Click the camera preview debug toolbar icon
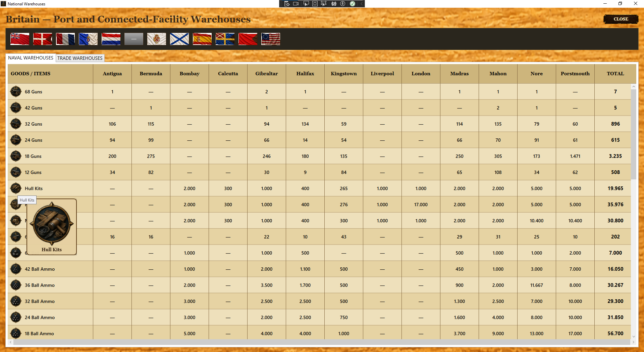This screenshot has height=352, width=644. click(296, 4)
